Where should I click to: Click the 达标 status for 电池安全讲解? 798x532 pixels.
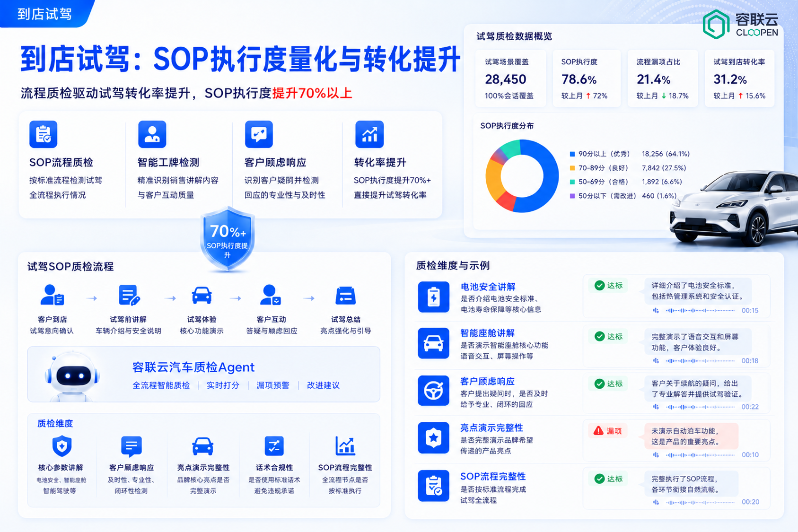pos(608,286)
